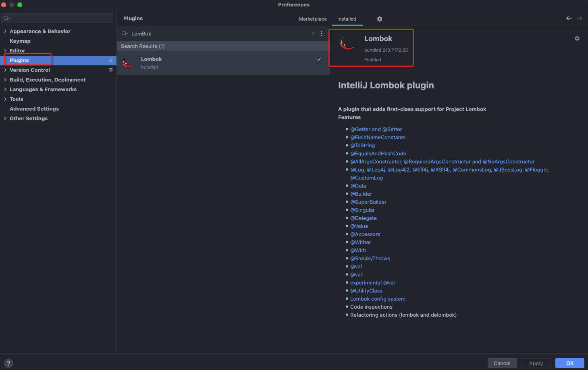Viewport: 588px width, 370px height.
Task: Clear the LomBok search text
Action: click(313, 33)
